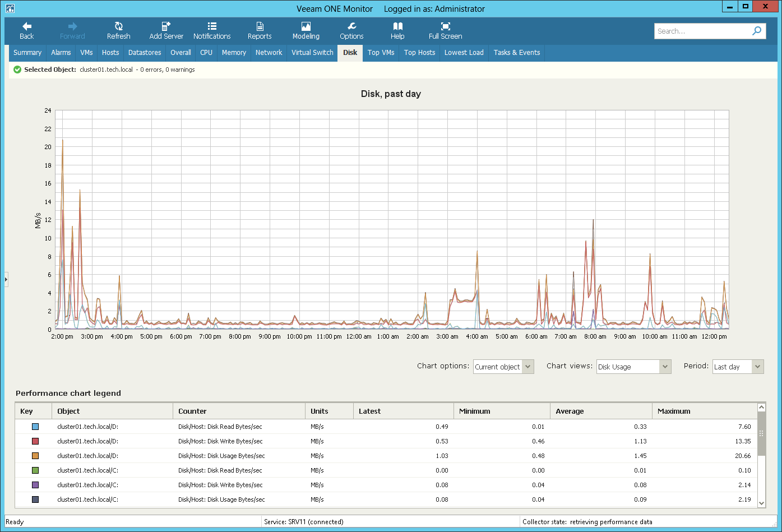
Task: Click purple C: Disk Write color key
Action: pos(35,485)
